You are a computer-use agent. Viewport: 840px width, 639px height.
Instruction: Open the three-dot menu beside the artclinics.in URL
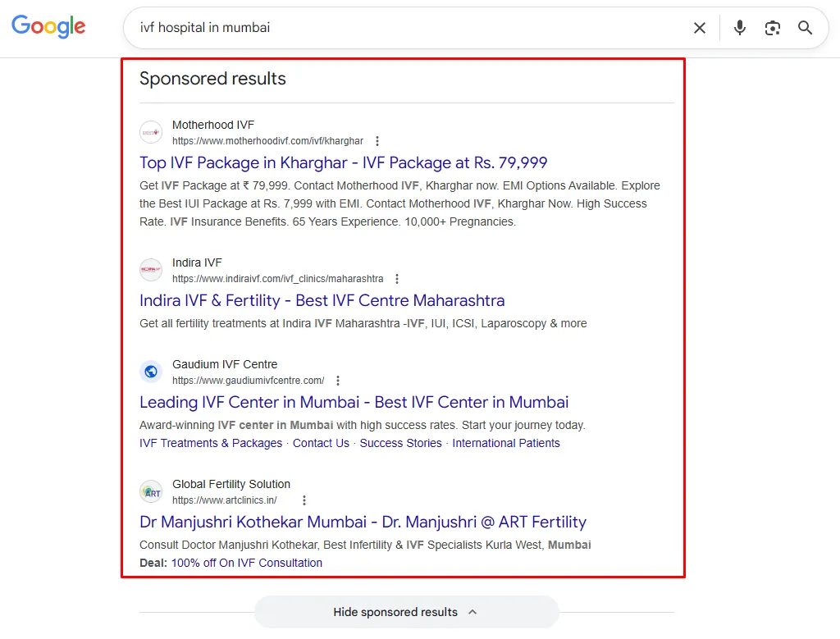click(304, 500)
